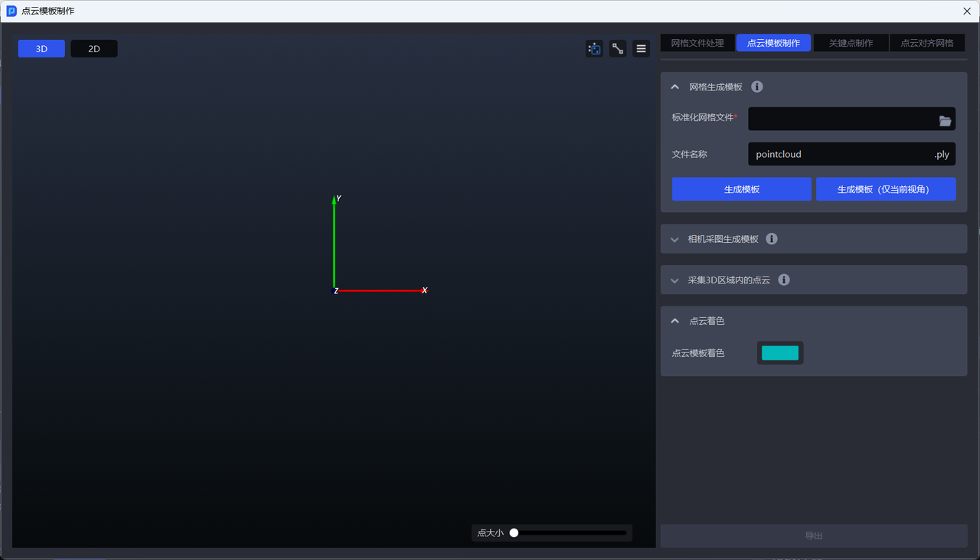Click the folder icon to browse mesh file
980x560 pixels.
[x=945, y=120]
